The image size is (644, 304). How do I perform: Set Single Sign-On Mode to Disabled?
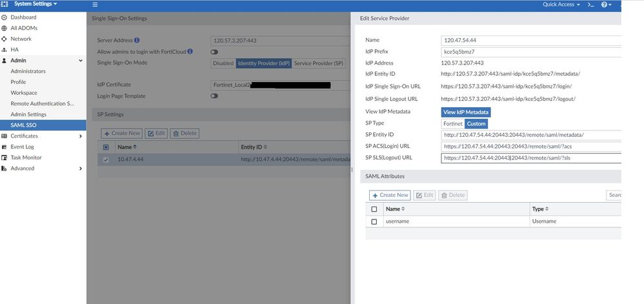click(x=223, y=63)
